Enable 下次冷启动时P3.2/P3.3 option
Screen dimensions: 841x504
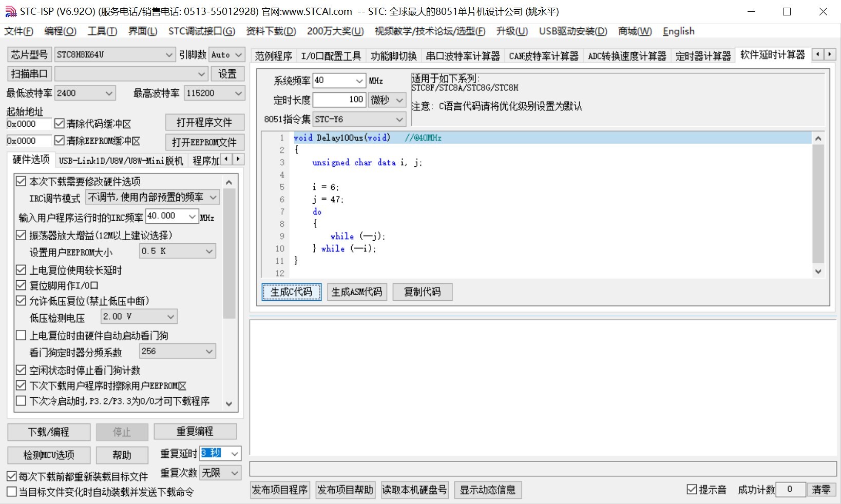[x=21, y=401]
